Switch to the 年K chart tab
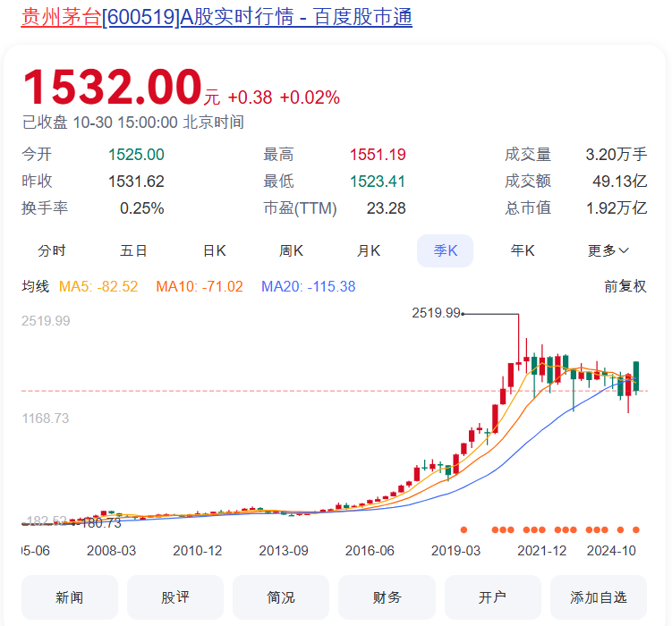 pos(523,250)
